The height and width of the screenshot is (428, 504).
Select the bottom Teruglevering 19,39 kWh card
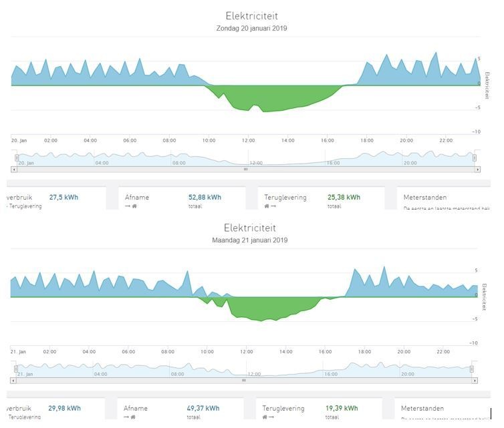coord(320,409)
